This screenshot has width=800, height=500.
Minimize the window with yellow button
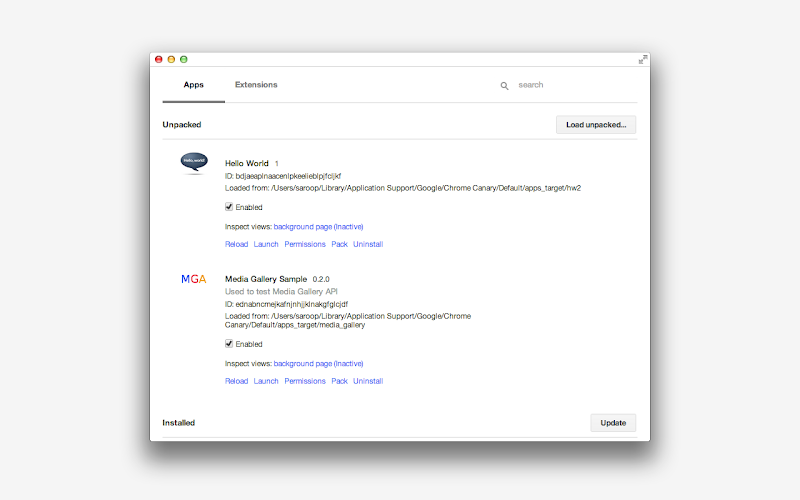[x=171, y=59]
